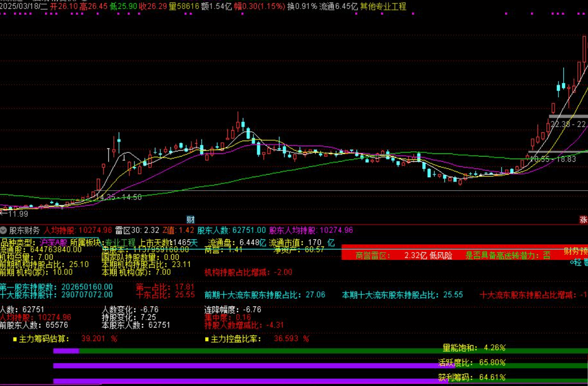Click the turnover amount 额1.54亿
Screen dimensions: 588x386
point(216,6)
